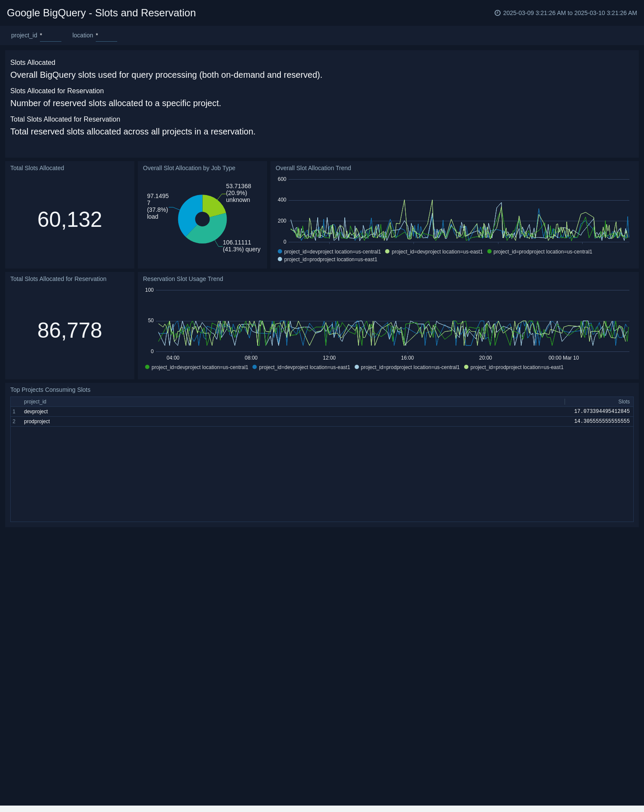Sort table by Slots column header
Screen dimensions: 644x812
click(623, 402)
